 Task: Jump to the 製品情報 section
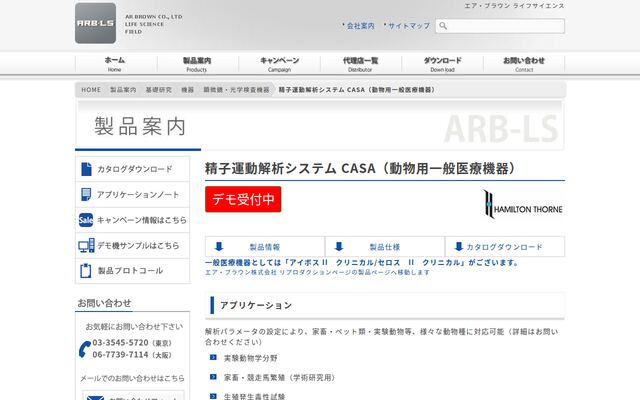265,247
